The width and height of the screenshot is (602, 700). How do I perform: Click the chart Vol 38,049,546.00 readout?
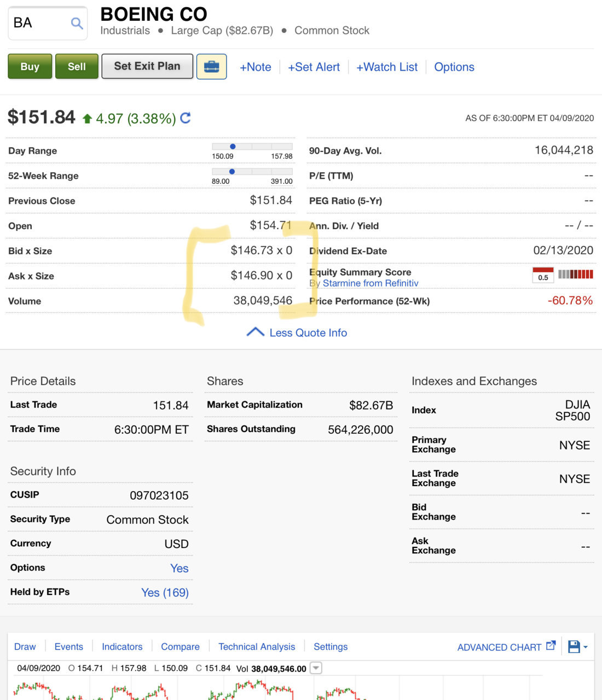point(271,668)
